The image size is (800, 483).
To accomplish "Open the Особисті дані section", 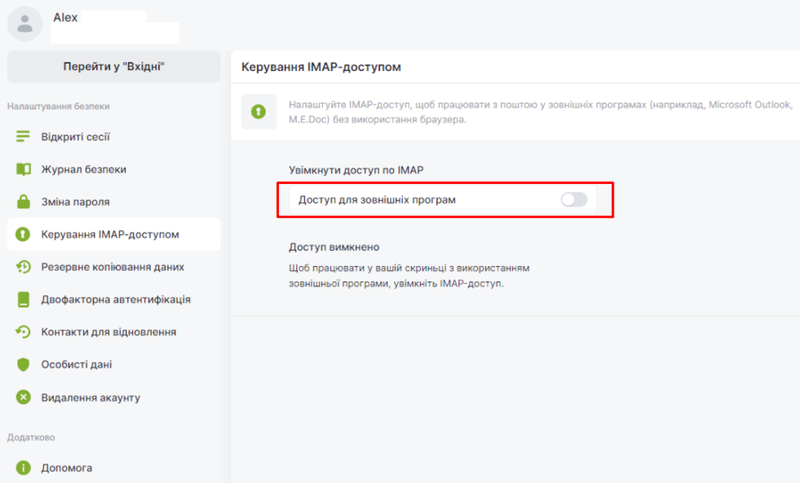I will [x=82, y=365].
